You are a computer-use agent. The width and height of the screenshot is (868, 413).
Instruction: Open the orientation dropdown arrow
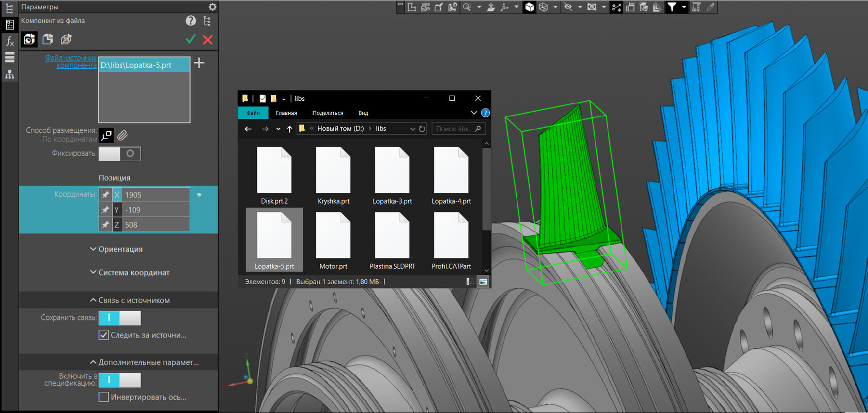tap(516, 7)
